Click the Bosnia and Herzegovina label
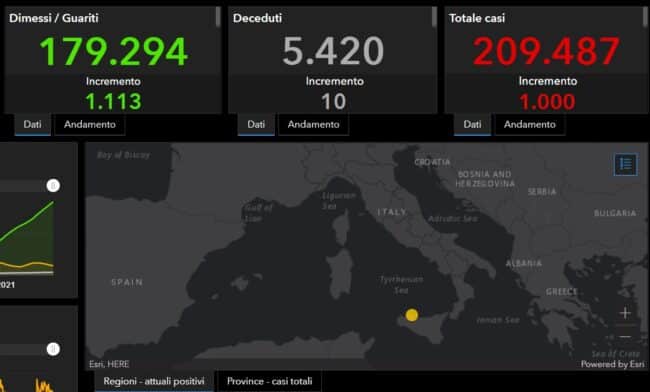Screen dimensions: 650x392 tap(485, 179)
